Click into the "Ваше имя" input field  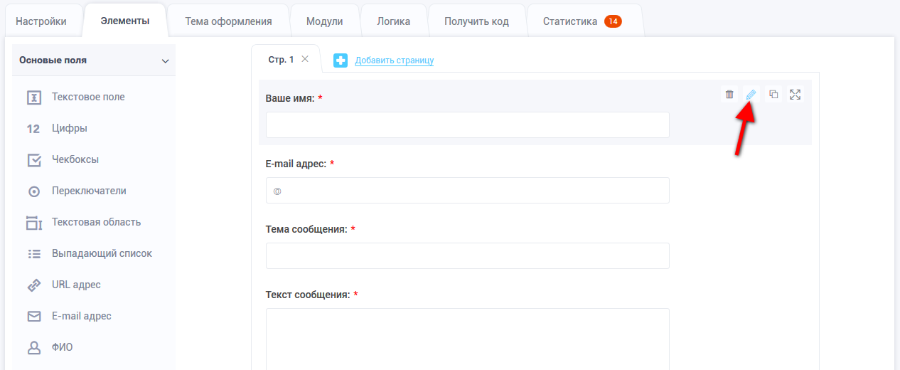click(x=468, y=124)
